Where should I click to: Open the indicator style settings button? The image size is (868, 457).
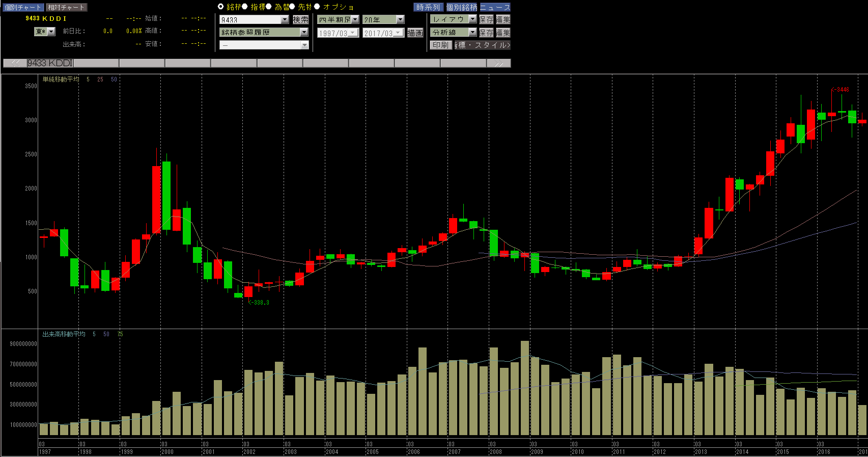[482, 45]
